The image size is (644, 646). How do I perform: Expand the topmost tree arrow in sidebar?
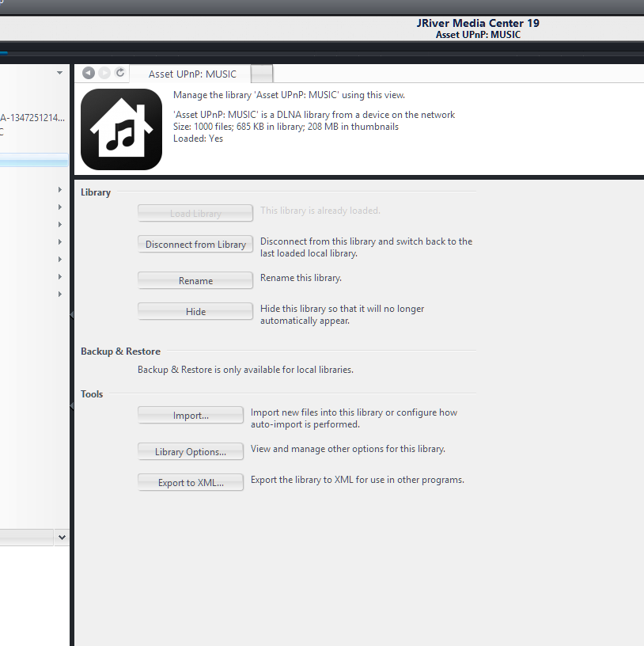[60, 190]
